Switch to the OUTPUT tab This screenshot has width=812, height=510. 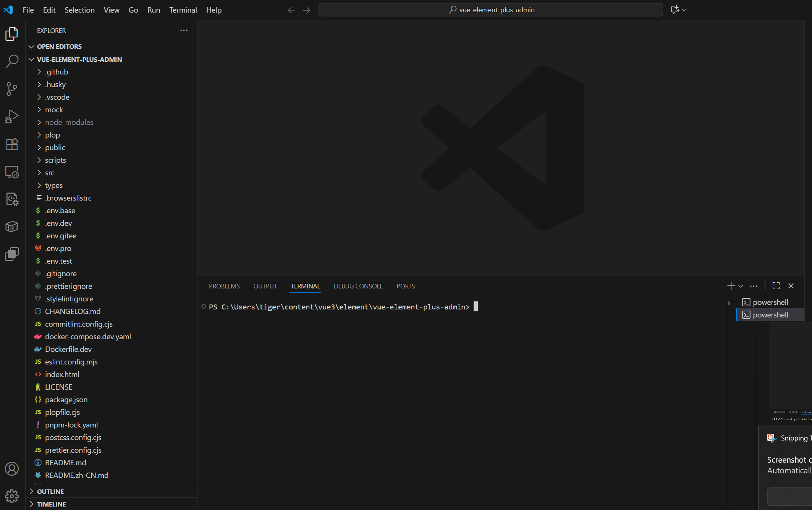(x=265, y=286)
